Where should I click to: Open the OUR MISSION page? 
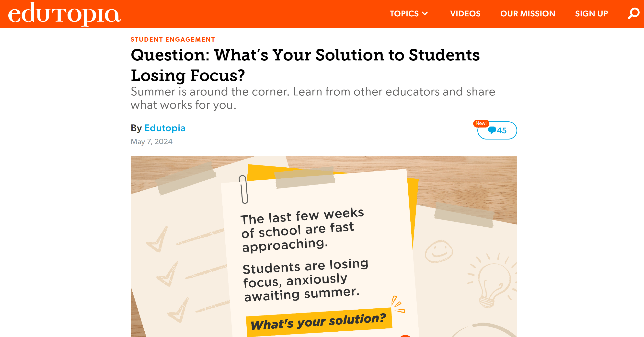tap(528, 14)
